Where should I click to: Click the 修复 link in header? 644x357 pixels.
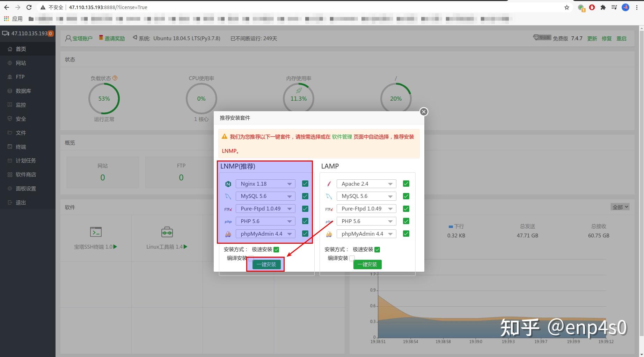point(607,38)
